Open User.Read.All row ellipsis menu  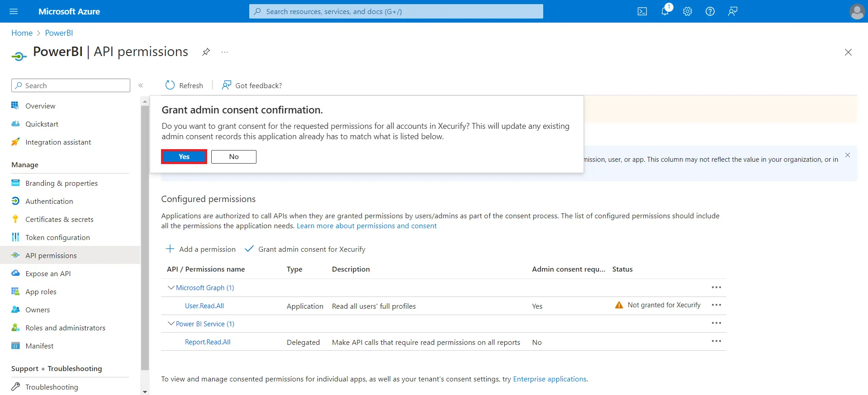(x=716, y=305)
